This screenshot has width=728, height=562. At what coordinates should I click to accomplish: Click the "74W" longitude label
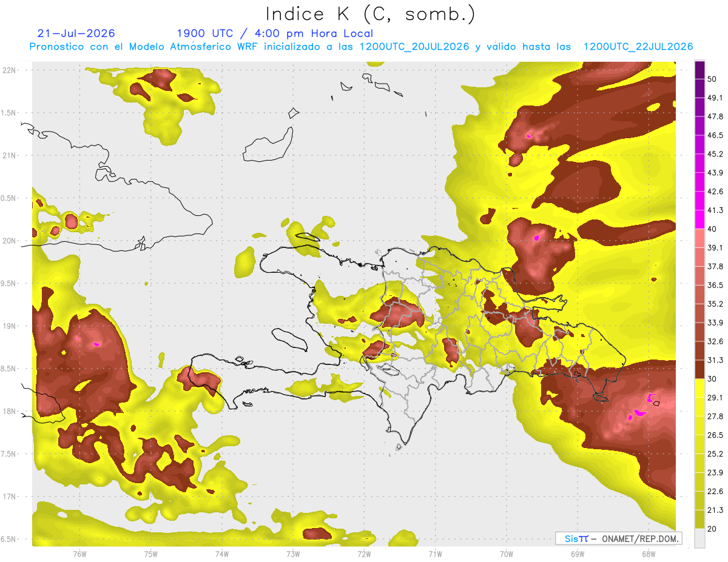point(222,554)
